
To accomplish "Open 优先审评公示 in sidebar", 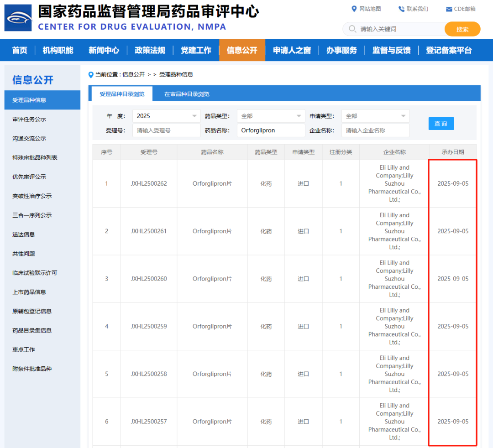I will pos(29,177).
